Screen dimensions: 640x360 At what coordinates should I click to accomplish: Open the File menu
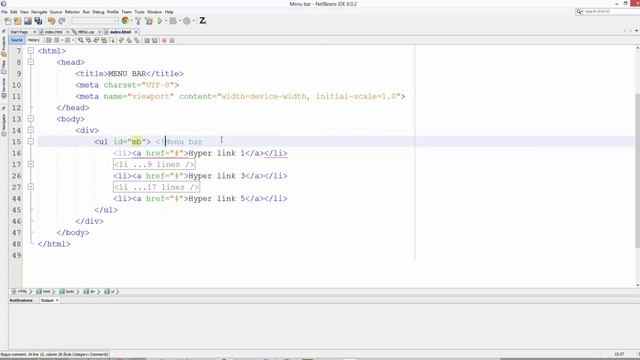coord(4,12)
